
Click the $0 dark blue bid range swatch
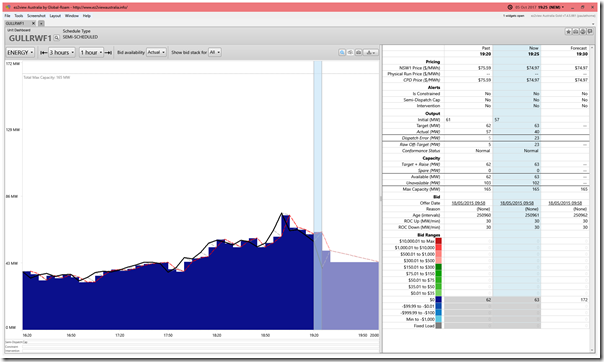point(438,300)
